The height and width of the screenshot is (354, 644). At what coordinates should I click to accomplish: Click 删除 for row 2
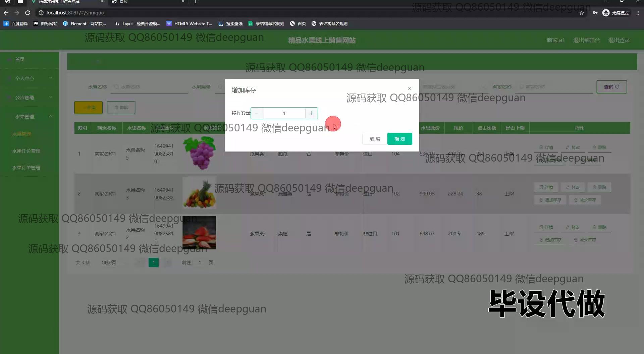click(599, 187)
